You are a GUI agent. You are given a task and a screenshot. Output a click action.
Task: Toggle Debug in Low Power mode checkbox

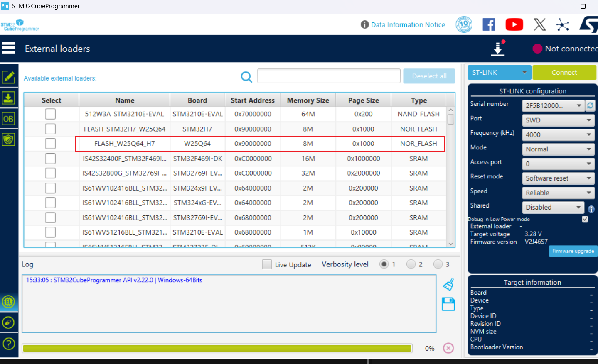pyautogui.click(x=585, y=219)
